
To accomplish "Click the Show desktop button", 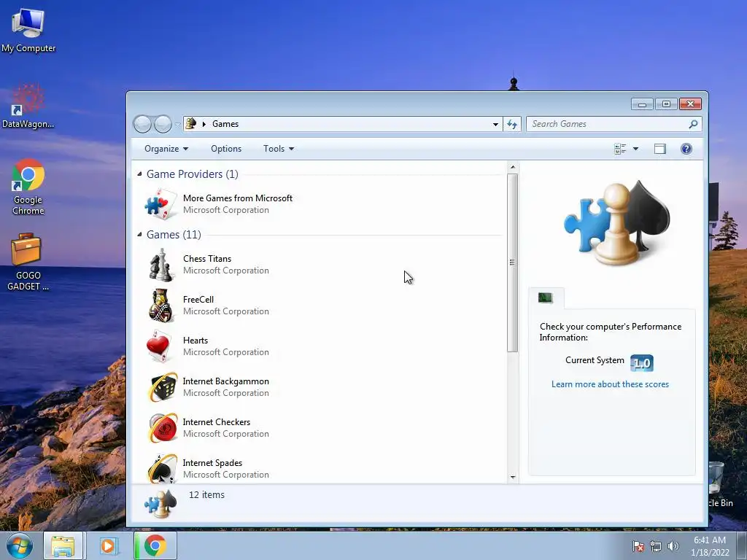I will [x=742, y=546].
